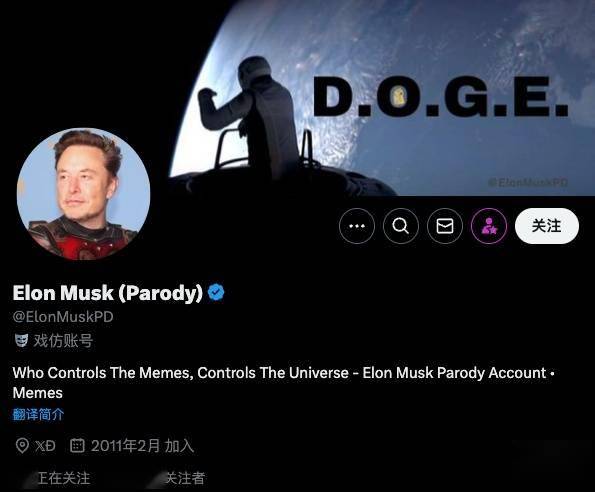Open the D.O.G.E. banner header image
Viewport: 595px width, 492px height.
pyautogui.click(x=382, y=98)
